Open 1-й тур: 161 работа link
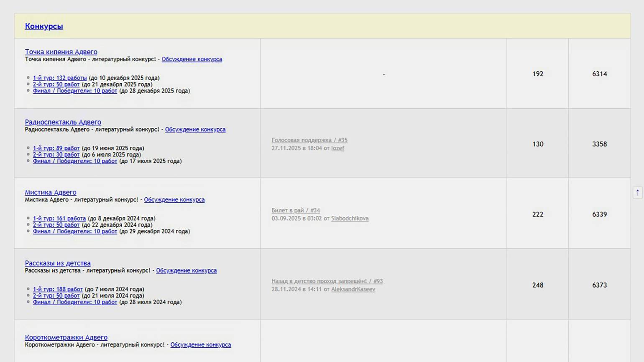This screenshot has width=644, height=362. pos(59,218)
